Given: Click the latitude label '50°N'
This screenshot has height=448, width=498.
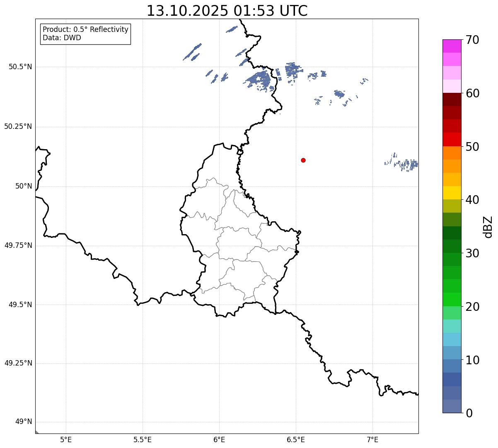Looking at the screenshot, I should tap(24, 186).
